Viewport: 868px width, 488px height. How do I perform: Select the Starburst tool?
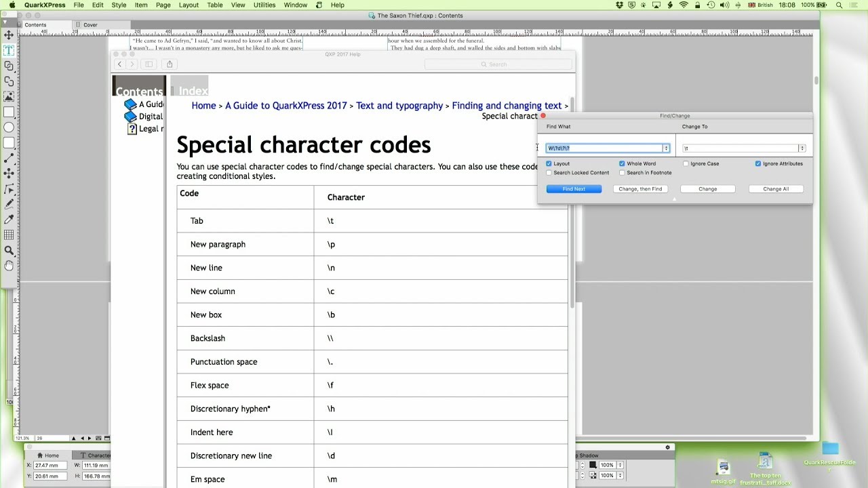coord(9,174)
